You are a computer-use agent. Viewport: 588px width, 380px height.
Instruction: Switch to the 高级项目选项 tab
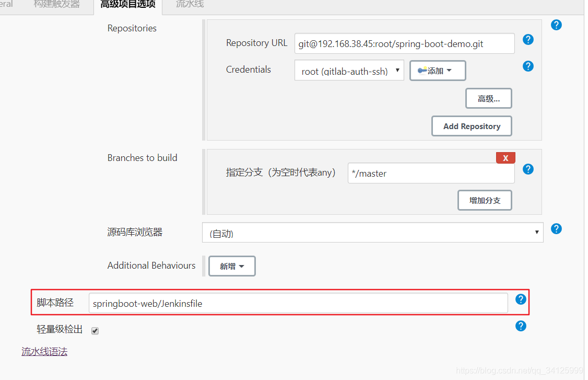point(128,5)
